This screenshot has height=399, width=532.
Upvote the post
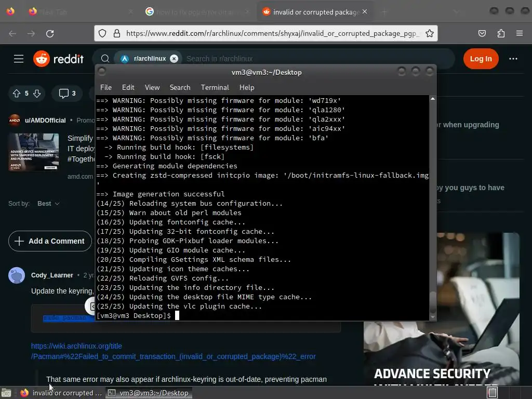[x=17, y=94]
